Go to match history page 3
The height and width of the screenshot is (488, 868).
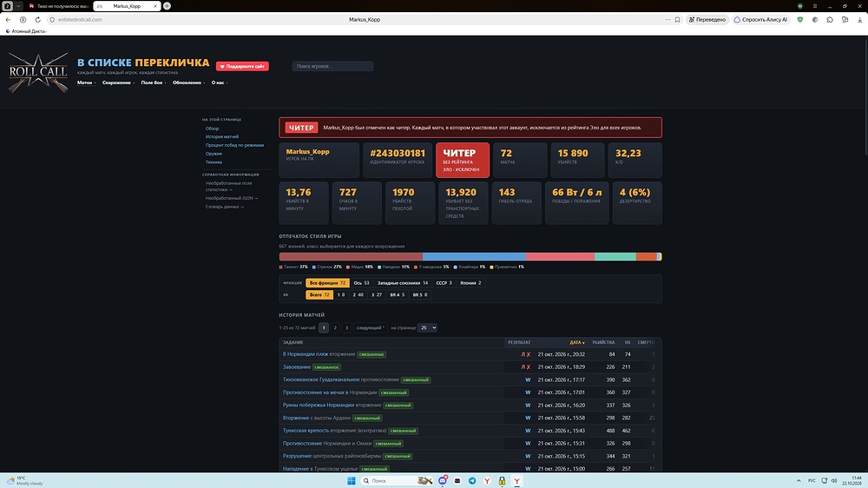pos(346,327)
